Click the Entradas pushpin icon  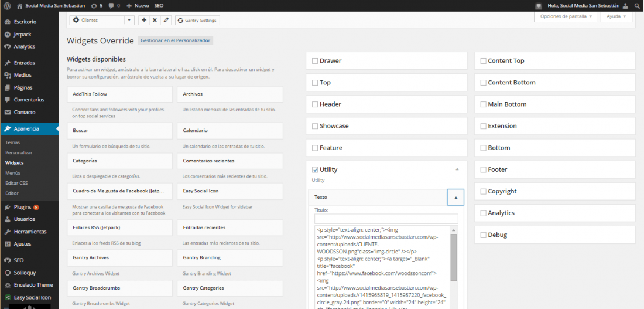[x=8, y=63]
